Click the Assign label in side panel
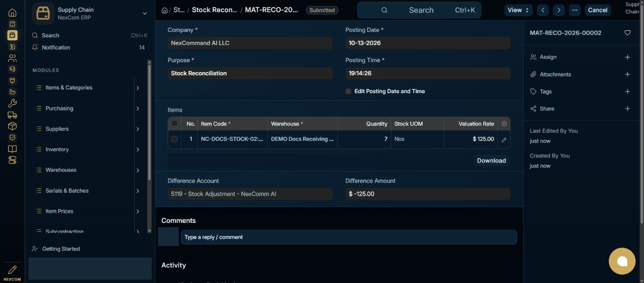 point(548,57)
